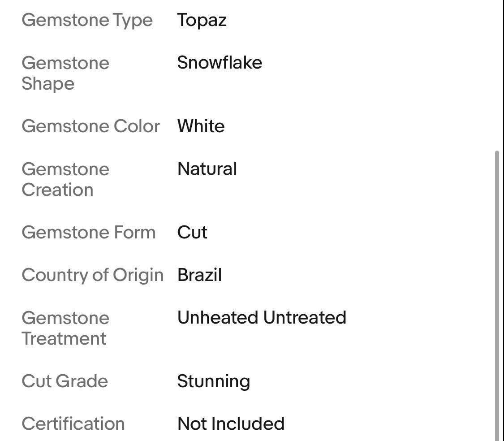Click the Gemstone Shape label
504x441 pixels.
coord(65,73)
